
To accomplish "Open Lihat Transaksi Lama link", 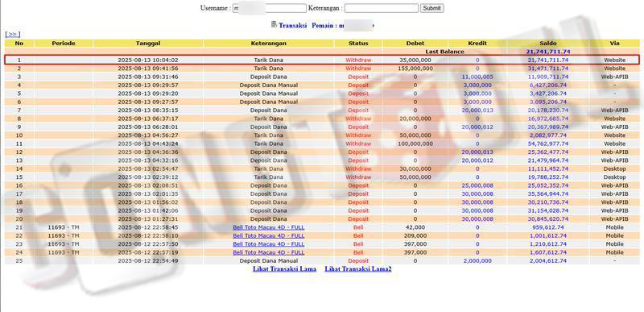I will point(284,268).
